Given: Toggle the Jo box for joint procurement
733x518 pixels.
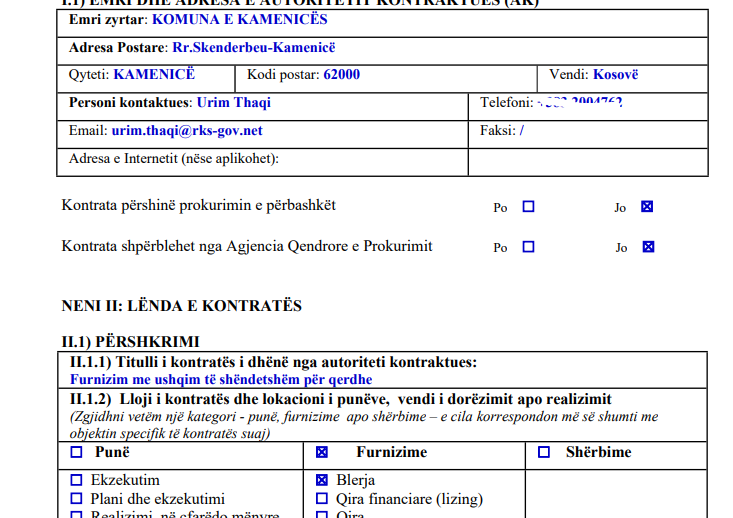Looking at the screenshot, I should (647, 207).
